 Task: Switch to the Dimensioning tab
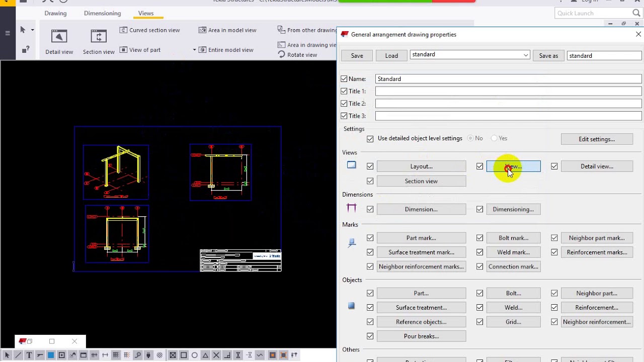103,13
